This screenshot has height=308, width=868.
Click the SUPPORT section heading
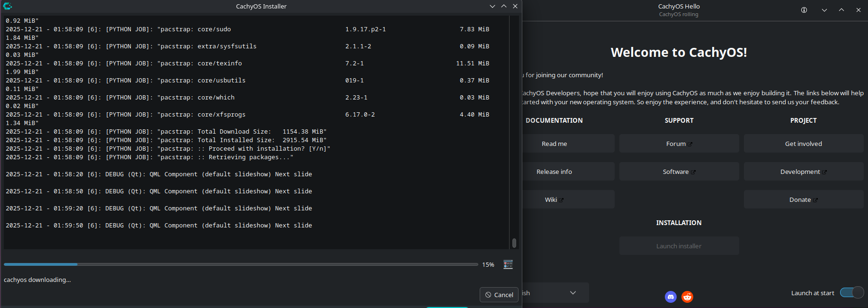pyautogui.click(x=679, y=120)
